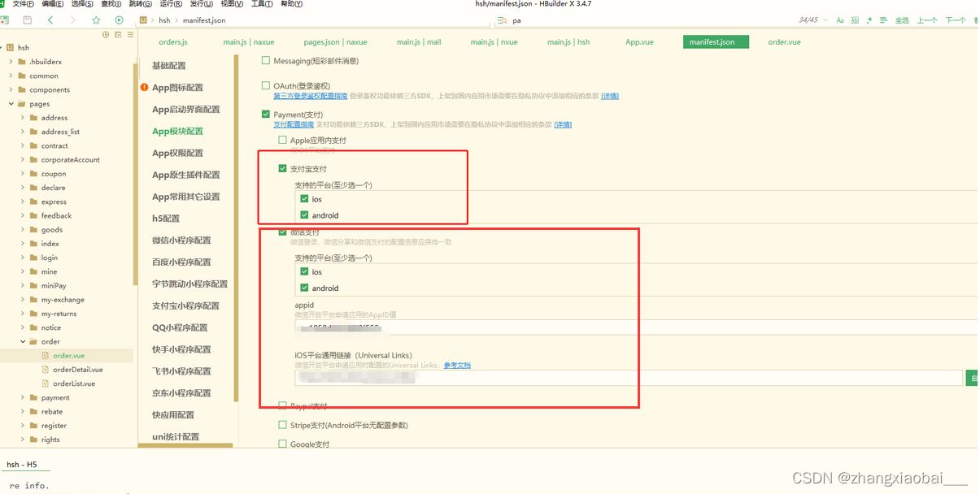This screenshot has width=980, height=494.
Task: Select orderList.vue in the project tree
Action: [74, 383]
